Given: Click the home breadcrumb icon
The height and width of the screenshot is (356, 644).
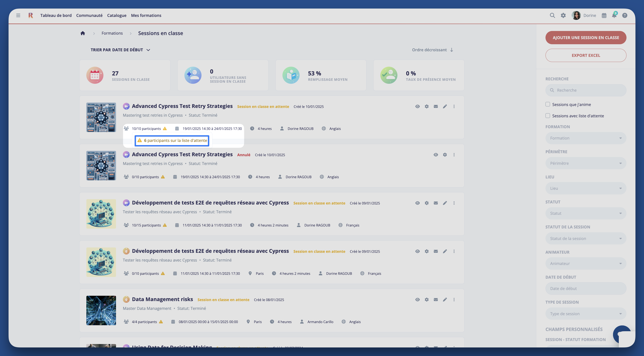Looking at the screenshot, I should click(83, 33).
